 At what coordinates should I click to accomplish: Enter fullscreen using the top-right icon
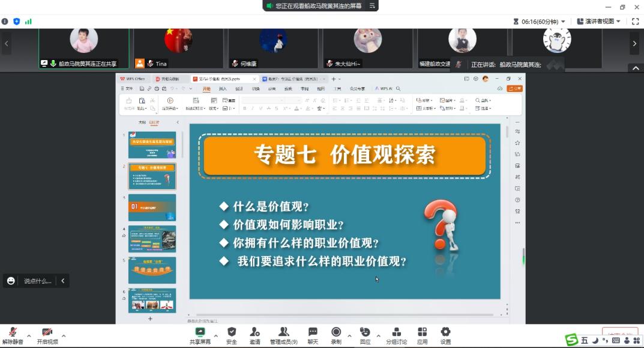tap(635, 21)
